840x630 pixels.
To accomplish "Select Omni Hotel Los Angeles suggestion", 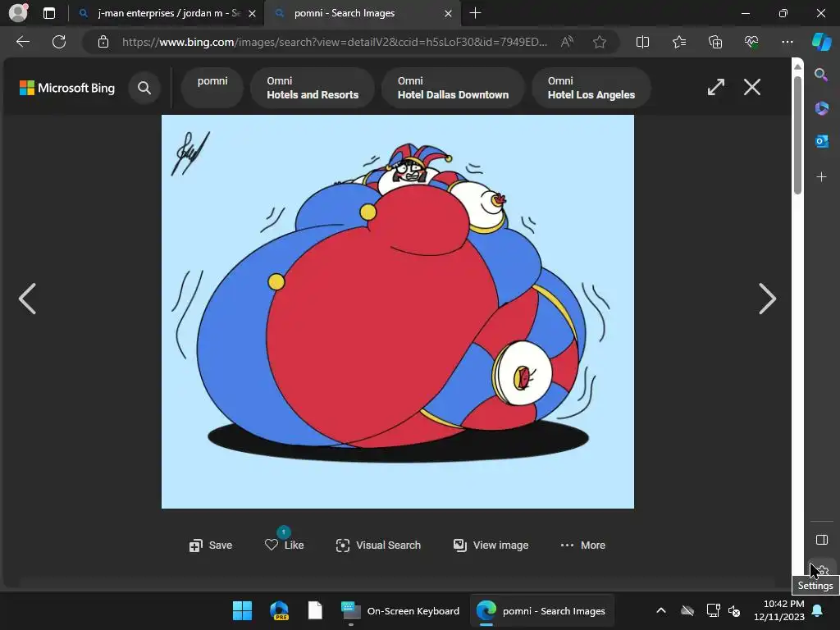I will pyautogui.click(x=591, y=88).
